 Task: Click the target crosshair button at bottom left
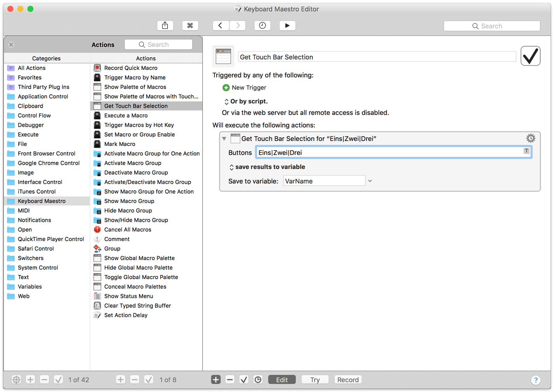[16, 380]
